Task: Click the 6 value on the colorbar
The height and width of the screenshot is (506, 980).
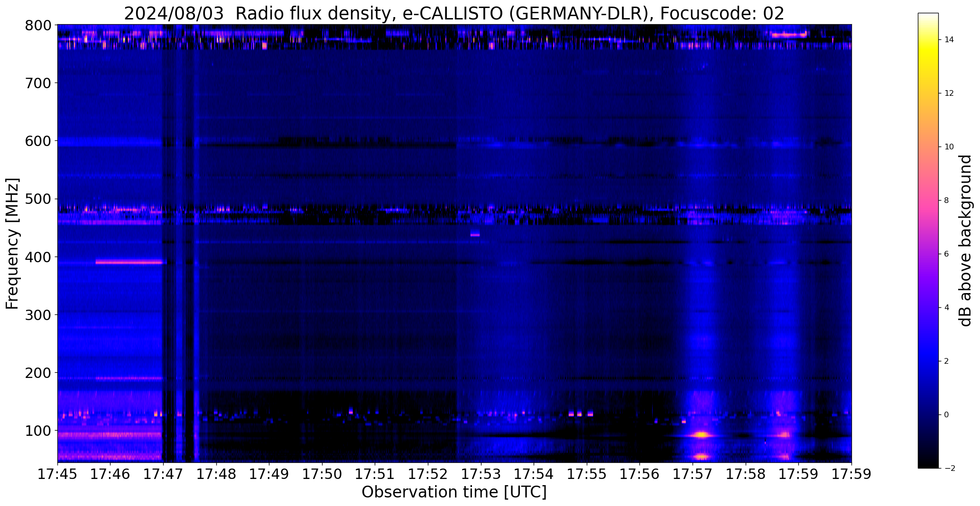Action: point(947,254)
